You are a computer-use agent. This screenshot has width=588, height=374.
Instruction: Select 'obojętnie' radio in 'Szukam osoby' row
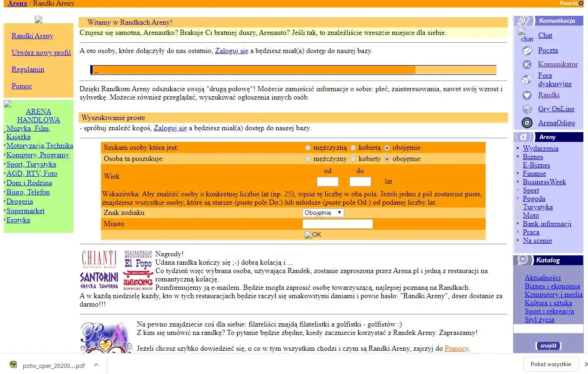[x=387, y=148]
